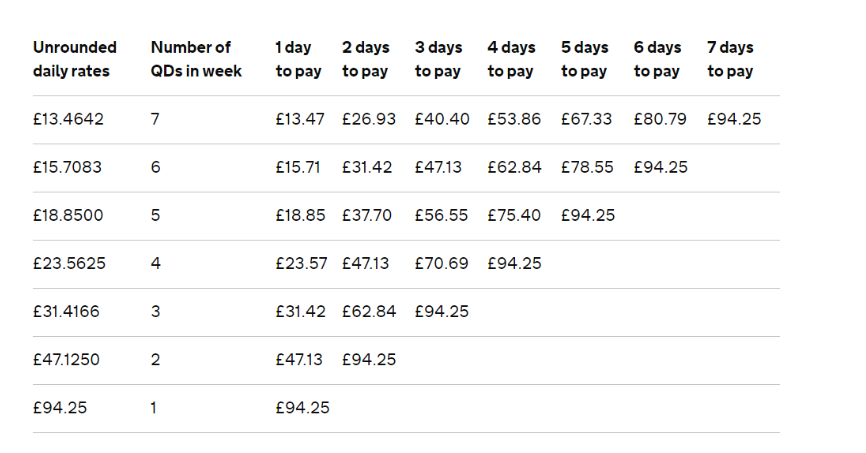Viewport: 866px width, 453px height.
Task: Select the £18.8500 daily rate cell
Action: pyautogui.click(x=68, y=215)
